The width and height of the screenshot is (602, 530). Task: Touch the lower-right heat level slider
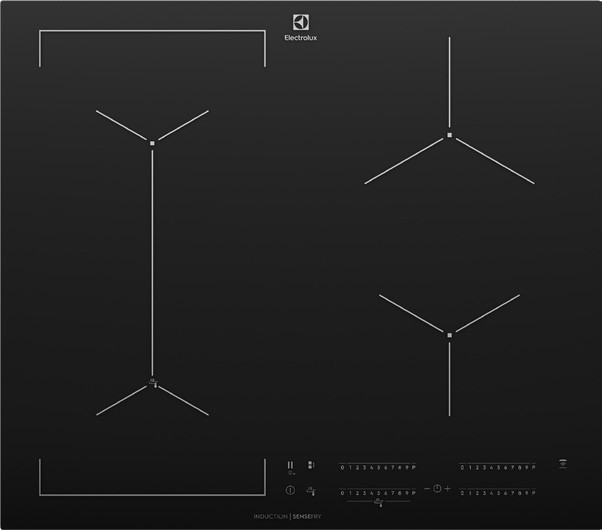click(498, 491)
